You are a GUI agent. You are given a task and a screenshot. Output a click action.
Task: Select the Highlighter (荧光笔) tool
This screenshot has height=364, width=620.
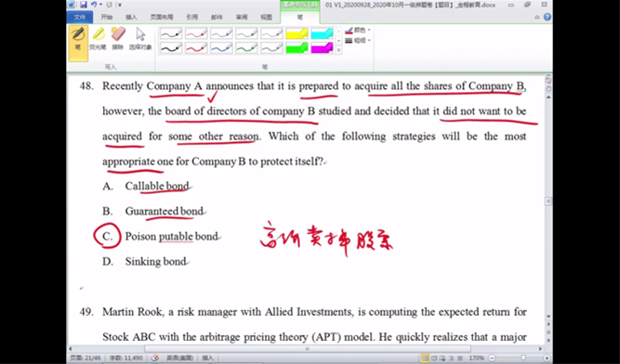point(98,39)
